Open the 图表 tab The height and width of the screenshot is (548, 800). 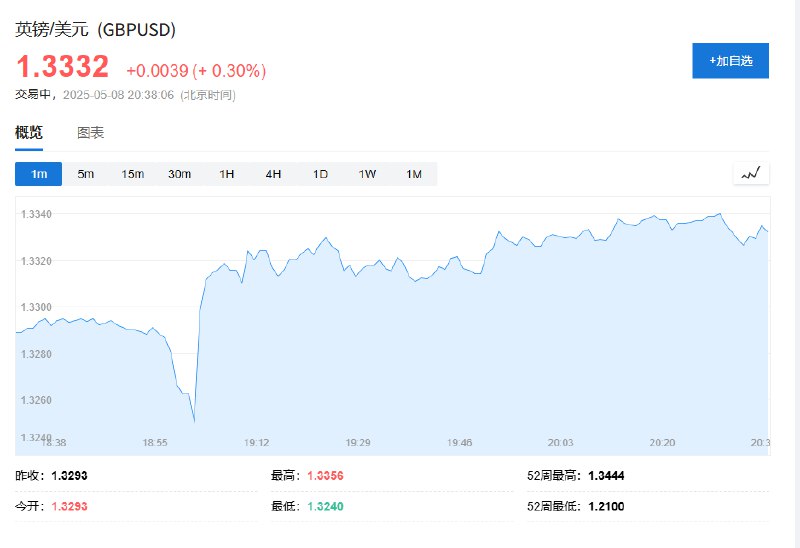coord(91,133)
